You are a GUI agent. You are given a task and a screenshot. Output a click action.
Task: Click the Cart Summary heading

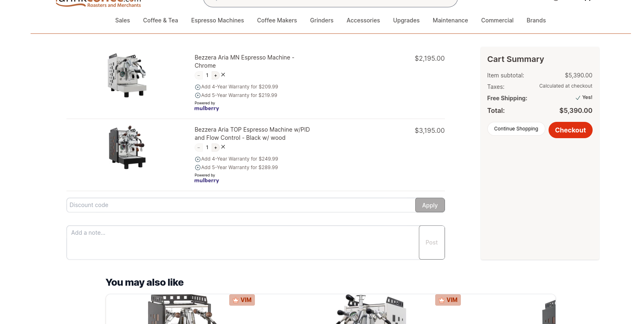[516, 59]
